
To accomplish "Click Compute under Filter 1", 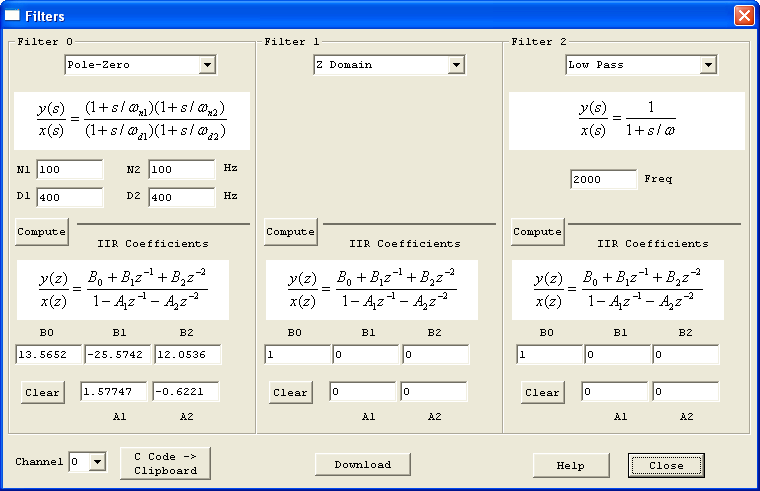I will click(290, 231).
